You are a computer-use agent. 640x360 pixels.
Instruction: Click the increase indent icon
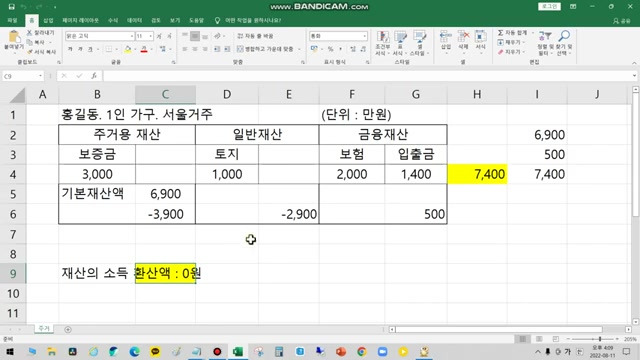(x=227, y=49)
